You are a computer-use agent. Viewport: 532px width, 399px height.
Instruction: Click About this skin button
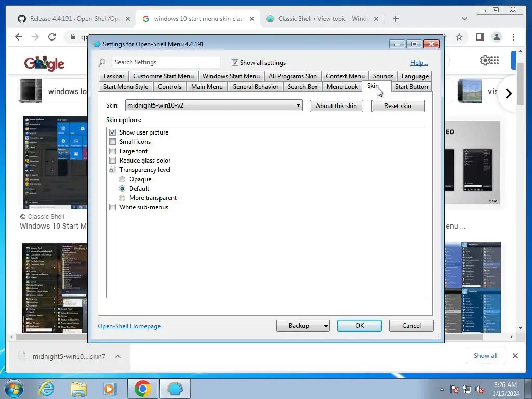click(336, 106)
